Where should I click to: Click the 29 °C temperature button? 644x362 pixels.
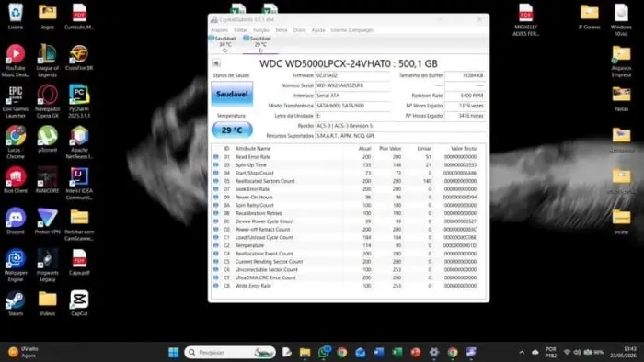click(232, 130)
